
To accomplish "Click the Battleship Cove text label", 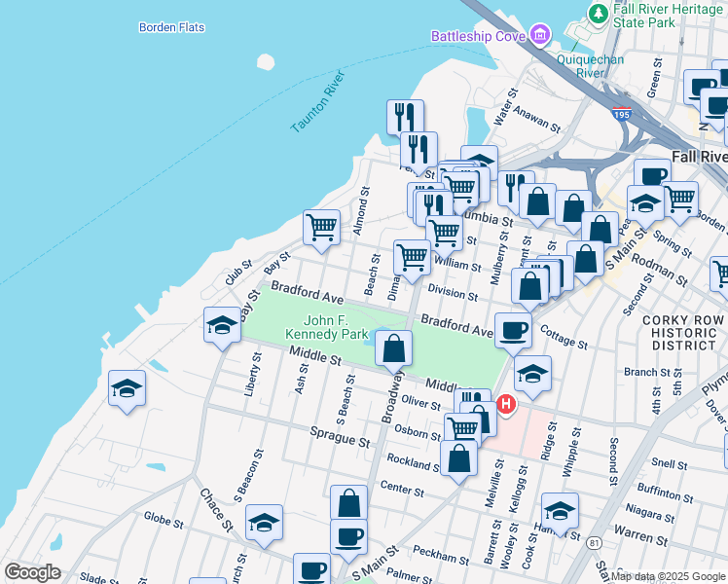I will (478, 36).
